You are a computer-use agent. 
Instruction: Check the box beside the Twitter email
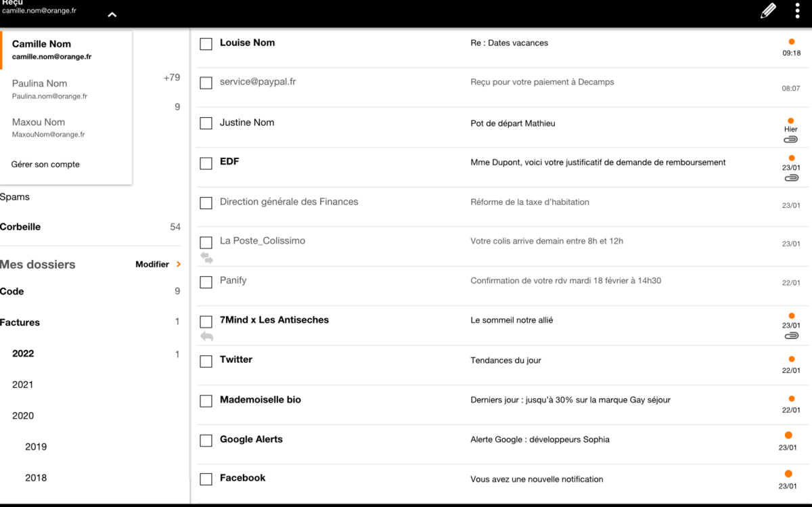[x=206, y=361]
